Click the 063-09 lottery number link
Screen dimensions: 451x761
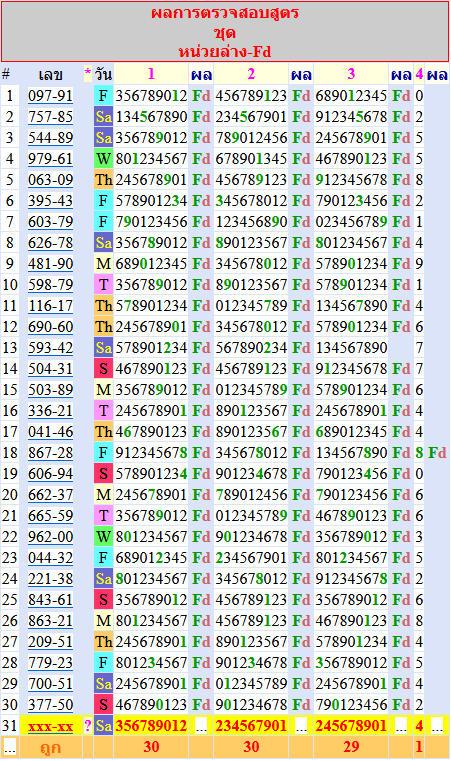pos(50,180)
